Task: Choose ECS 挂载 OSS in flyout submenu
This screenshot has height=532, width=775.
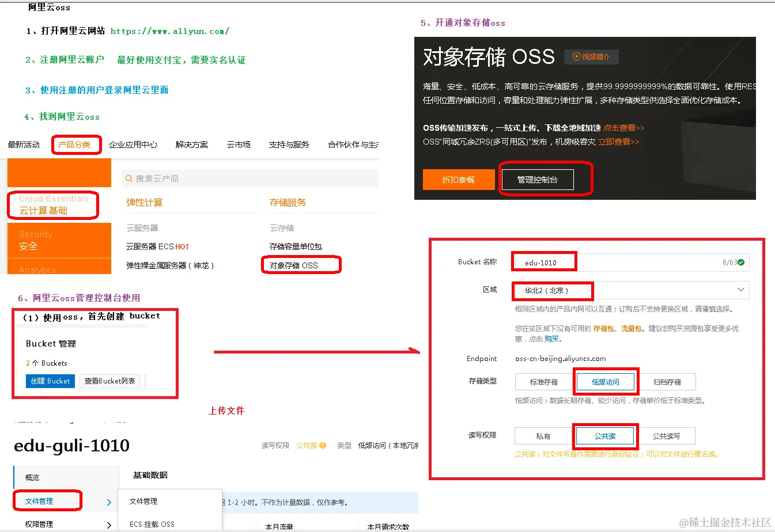Action: 152,525
